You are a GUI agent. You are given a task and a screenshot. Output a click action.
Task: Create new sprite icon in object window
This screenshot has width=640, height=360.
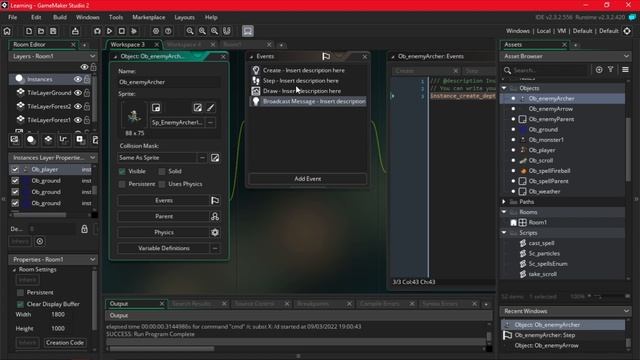tap(156, 108)
